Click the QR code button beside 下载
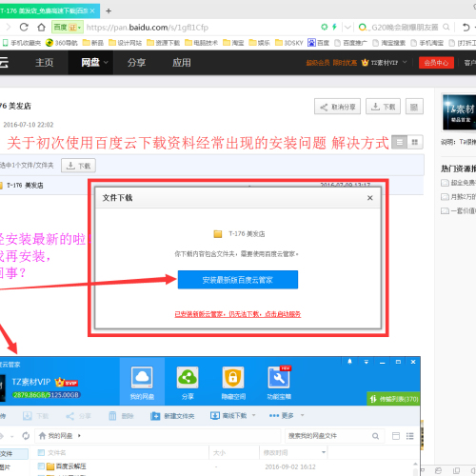 click(x=414, y=107)
